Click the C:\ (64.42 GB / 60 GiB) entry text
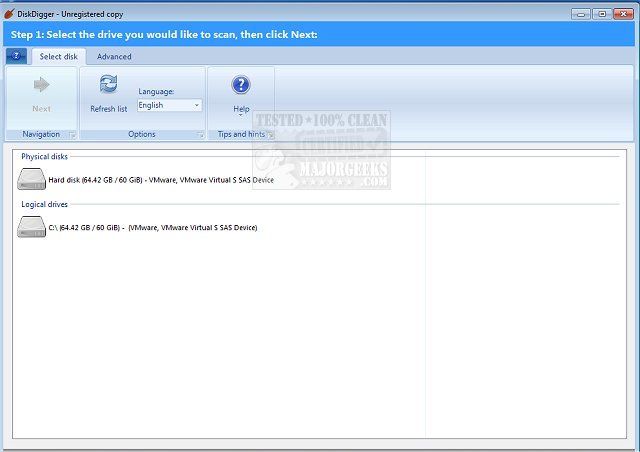The image size is (640, 452). pyautogui.click(x=152, y=228)
